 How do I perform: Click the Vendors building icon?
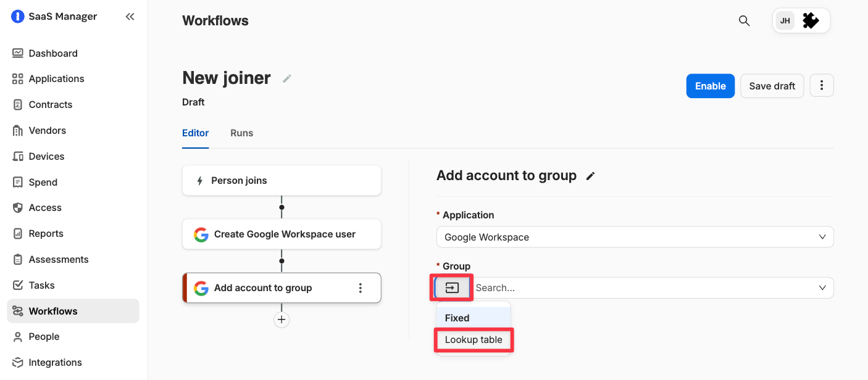pos(18,130)
